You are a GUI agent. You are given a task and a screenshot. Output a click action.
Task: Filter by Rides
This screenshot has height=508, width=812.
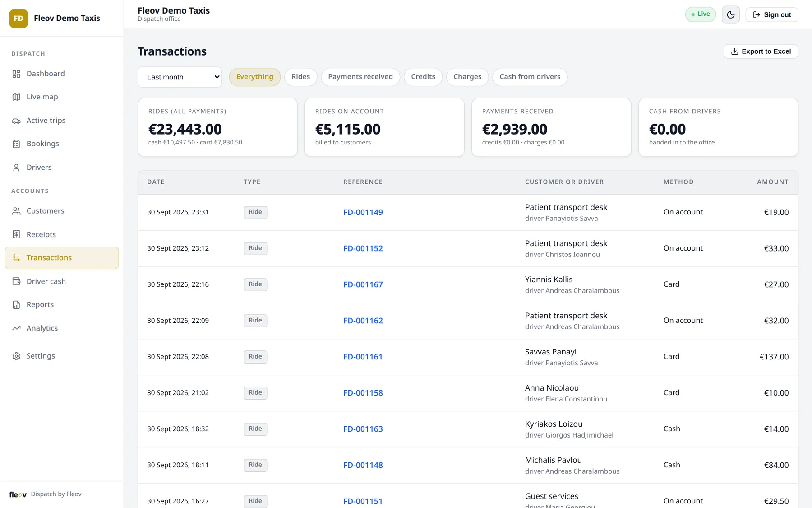300,77
